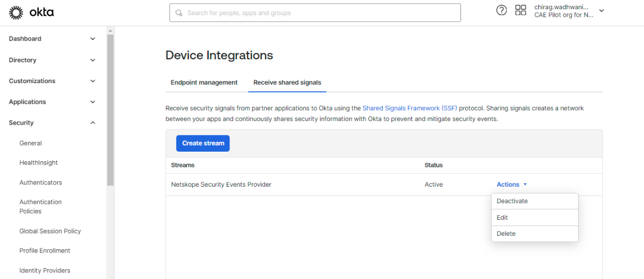Viewport: 644px width, 279px height.
Task: Expand the Directory sidebar section
Action: pyautogui.click(x=52, y=60)
